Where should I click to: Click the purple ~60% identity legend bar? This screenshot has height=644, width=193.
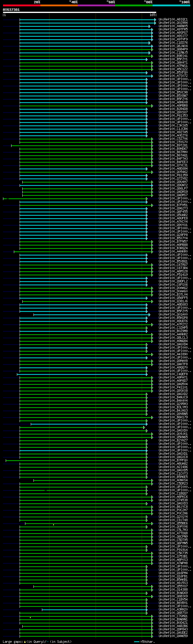[96, 5]
